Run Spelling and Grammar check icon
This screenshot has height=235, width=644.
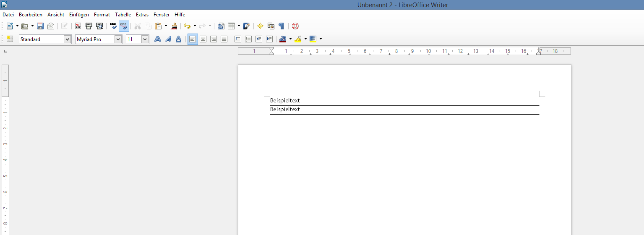pos(113,26)
